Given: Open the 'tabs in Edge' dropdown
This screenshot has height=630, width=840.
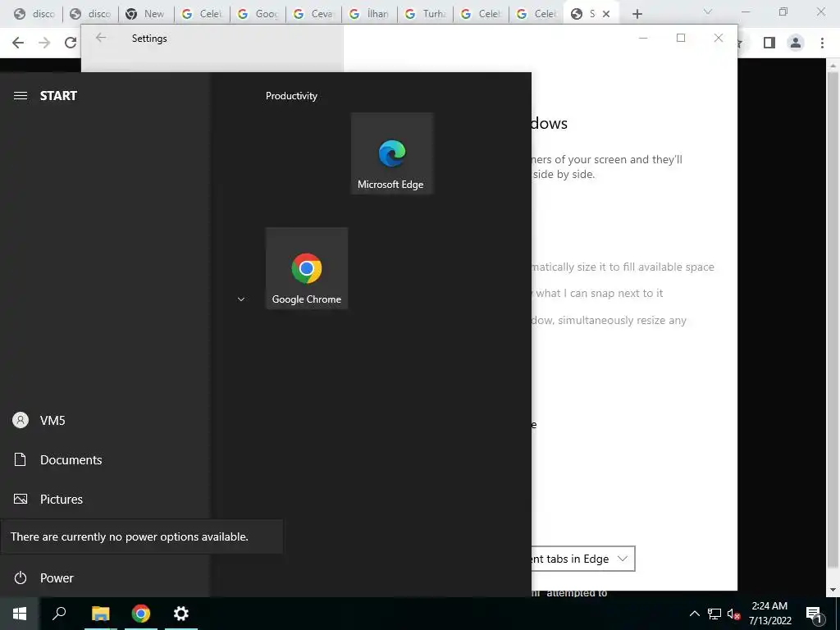Looking at the screenshot, I should 583,559.
